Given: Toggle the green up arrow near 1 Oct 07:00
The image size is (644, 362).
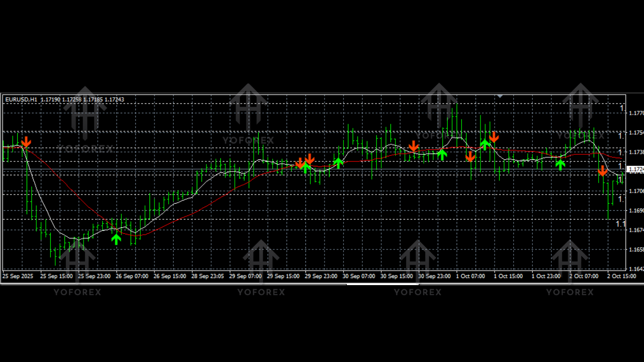Looking at the screenshot, I should 485,145.
